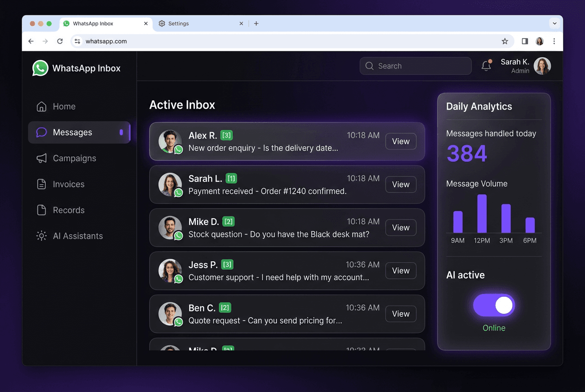This screenshot has height=392, width=585.
Task: Click the 384 messages handled value
Action: pyautogui.click(x=467, y=153)
